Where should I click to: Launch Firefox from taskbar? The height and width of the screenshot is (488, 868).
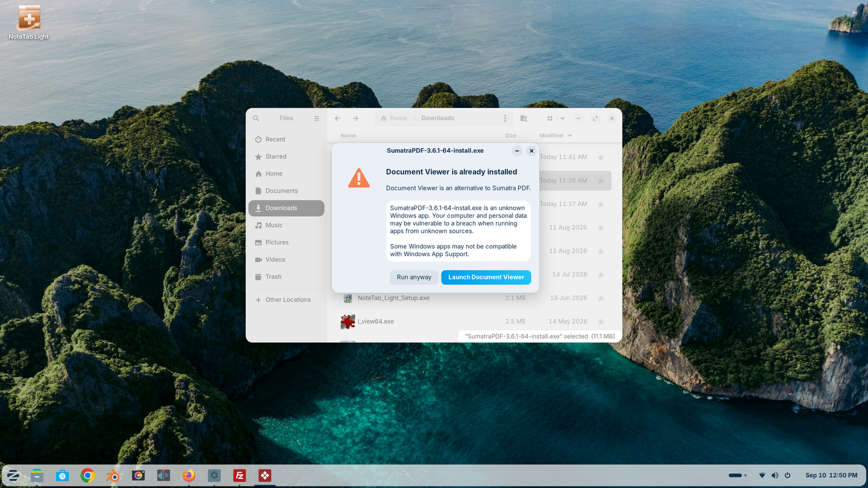(189, 476)
